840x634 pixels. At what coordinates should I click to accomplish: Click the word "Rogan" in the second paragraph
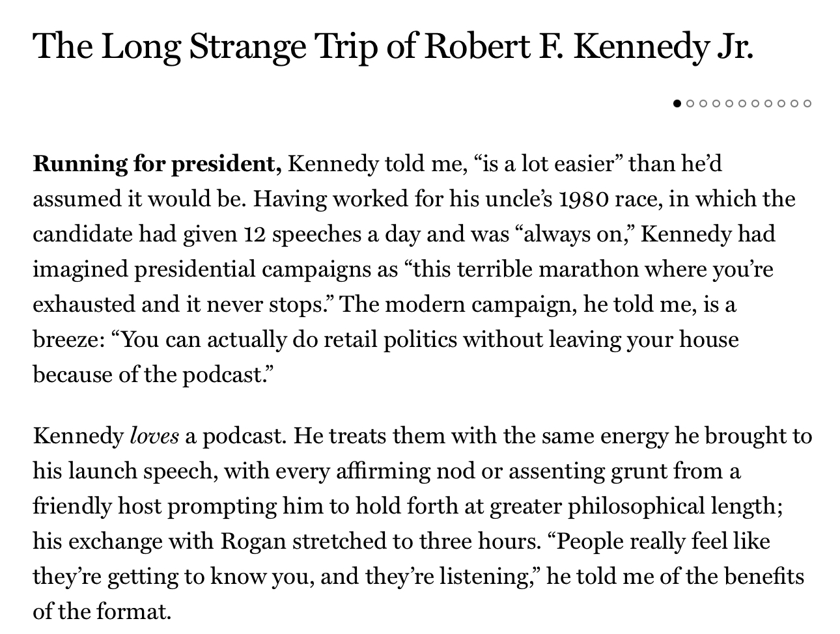(253, 541)
